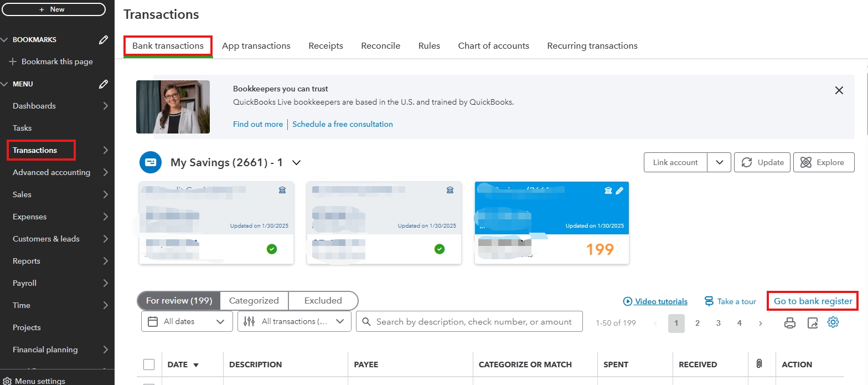Click the Explore button
This screenshot has width=868, height=385.
[824, 162]
